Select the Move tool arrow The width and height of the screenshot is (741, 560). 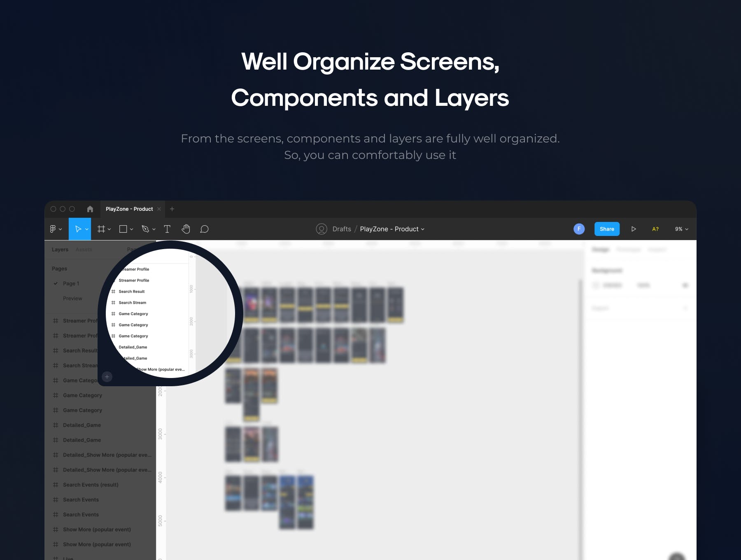78,229
